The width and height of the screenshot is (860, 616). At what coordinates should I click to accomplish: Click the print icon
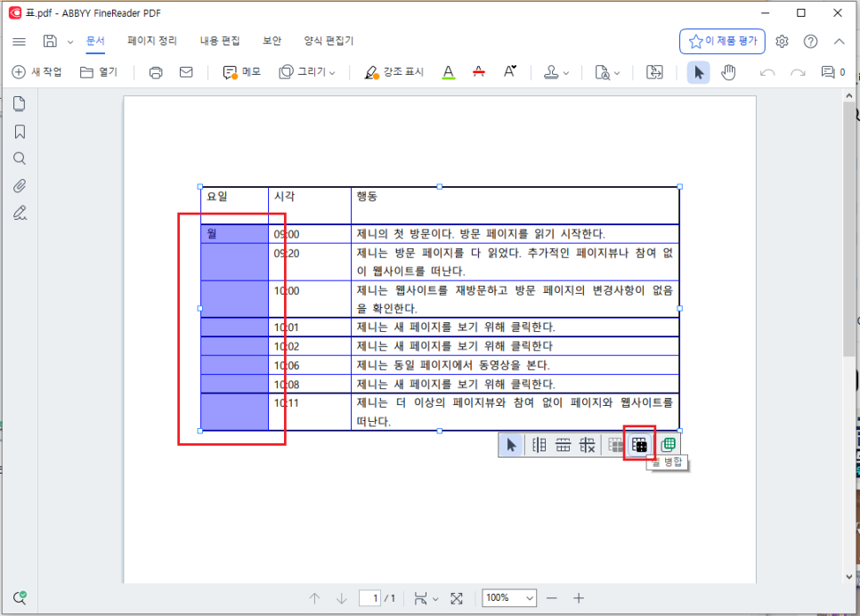tap(156, 72)
